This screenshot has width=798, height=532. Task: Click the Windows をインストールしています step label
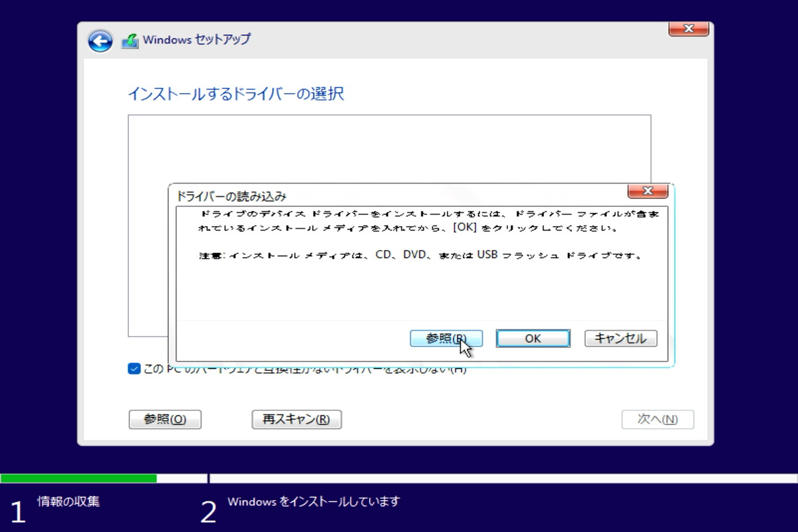[x=314, y=501]
